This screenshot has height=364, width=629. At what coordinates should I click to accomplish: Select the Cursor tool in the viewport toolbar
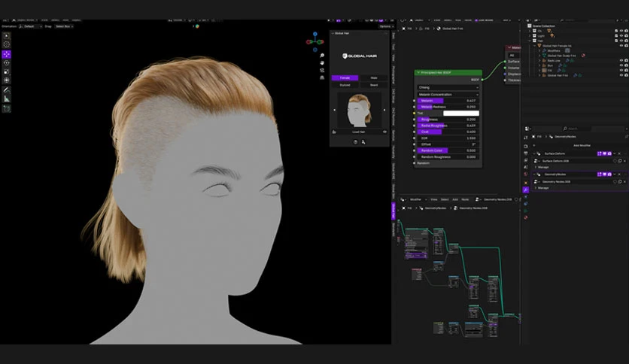coord(7,44)
